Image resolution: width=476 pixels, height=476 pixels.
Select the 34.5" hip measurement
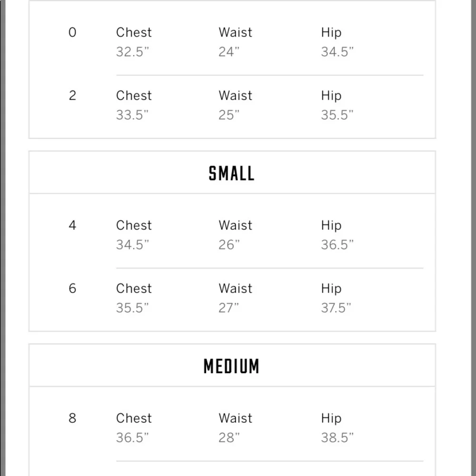337,51
